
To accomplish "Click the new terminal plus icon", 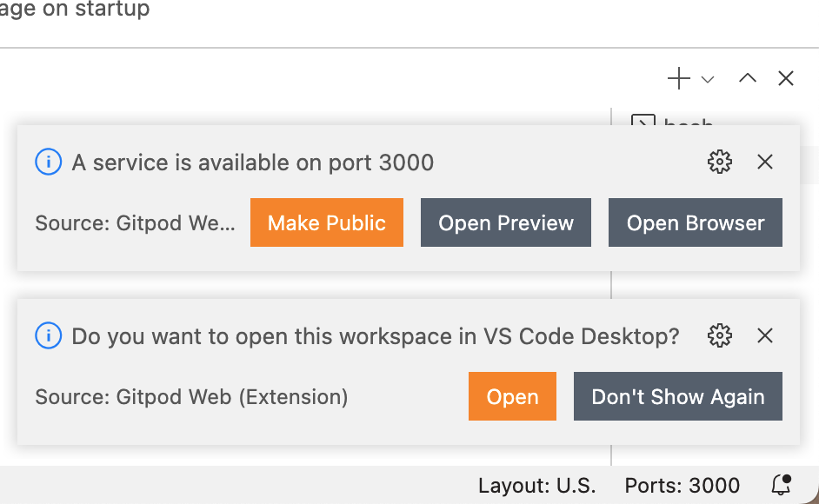I will [x=678, y=79].
